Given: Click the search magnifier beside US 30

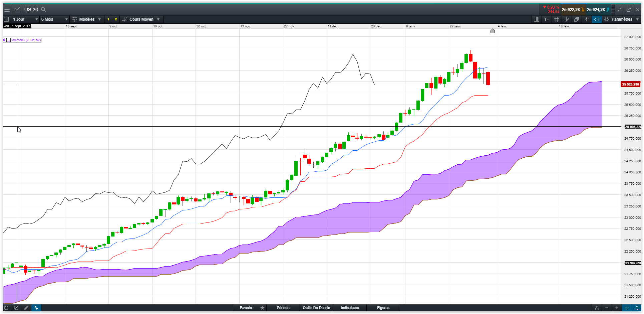Looking at the screenshot, I should click(x=43, y=10).
